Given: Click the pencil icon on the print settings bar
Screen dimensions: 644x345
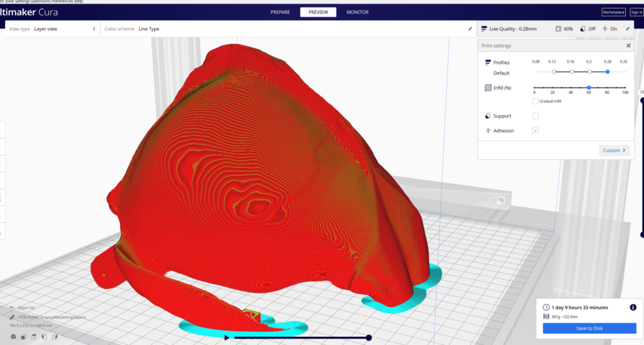Looking at the screenshot, I should (x=628, y=29).
